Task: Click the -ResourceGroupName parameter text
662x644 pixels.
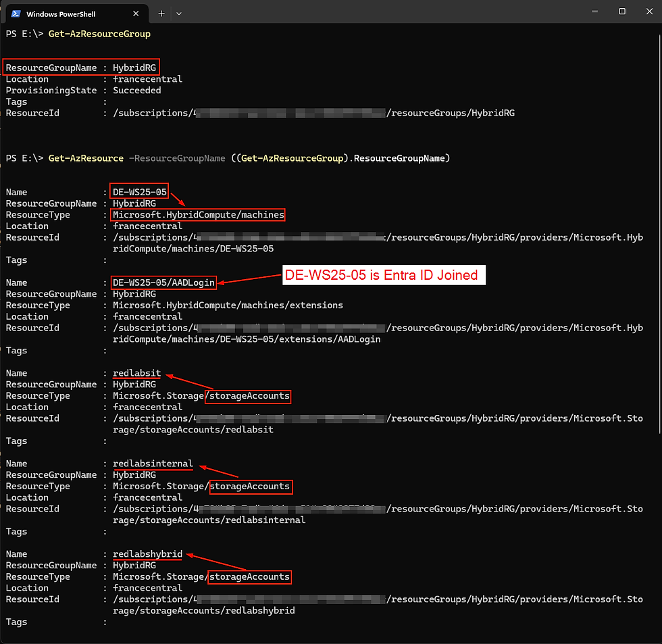Action: pos(177,158)
